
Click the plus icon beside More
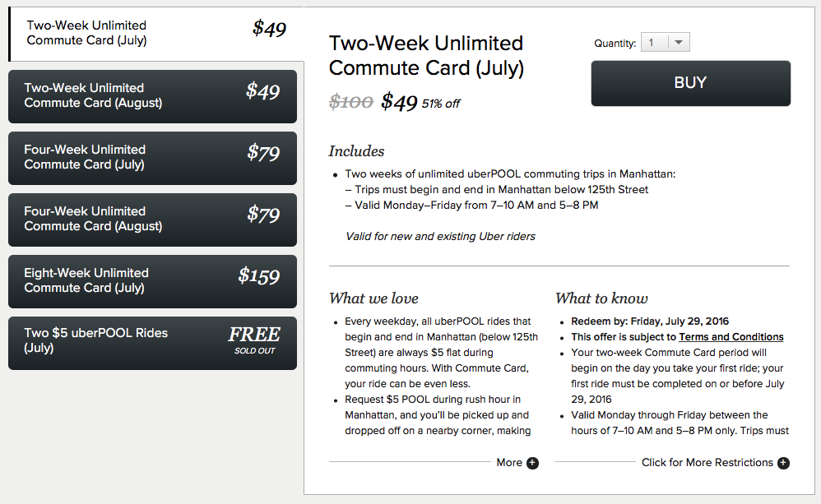click(x=532, y=463)
